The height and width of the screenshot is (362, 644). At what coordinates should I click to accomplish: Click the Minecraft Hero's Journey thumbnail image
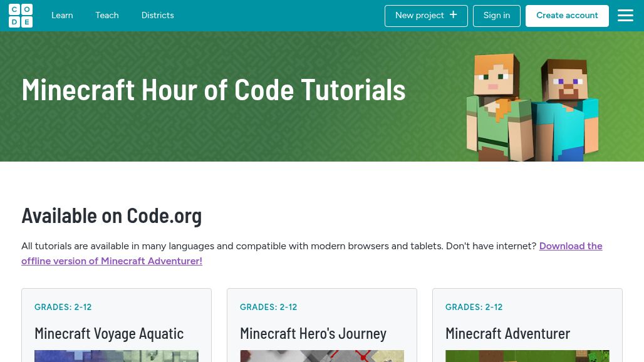pos(321,356)
